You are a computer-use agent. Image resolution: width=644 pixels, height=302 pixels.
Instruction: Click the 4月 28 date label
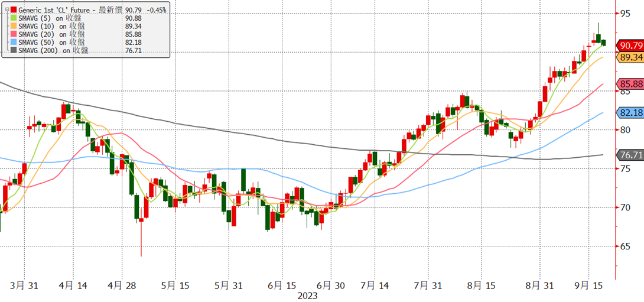pyautogui.click(x=123, y=285)
